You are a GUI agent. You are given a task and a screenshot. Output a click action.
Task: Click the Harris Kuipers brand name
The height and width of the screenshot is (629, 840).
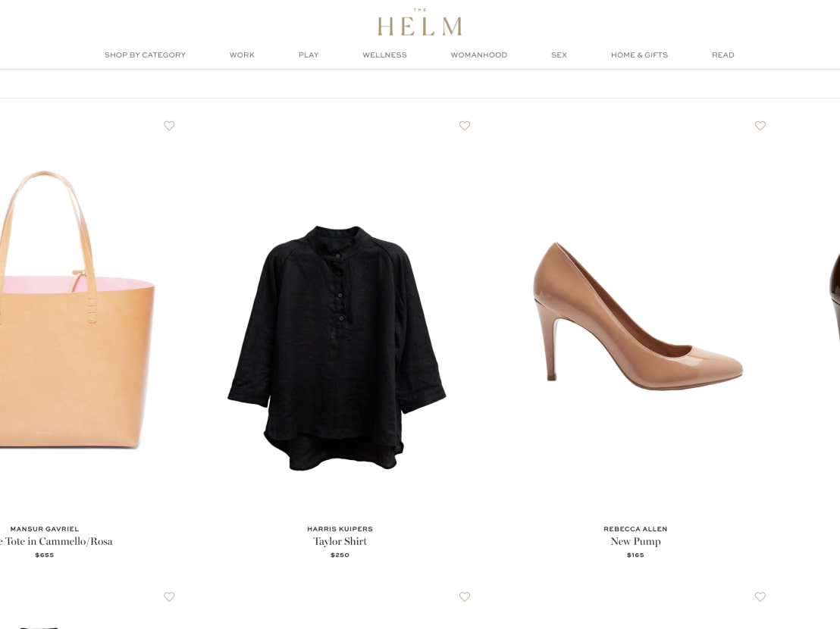coord(340,529)
